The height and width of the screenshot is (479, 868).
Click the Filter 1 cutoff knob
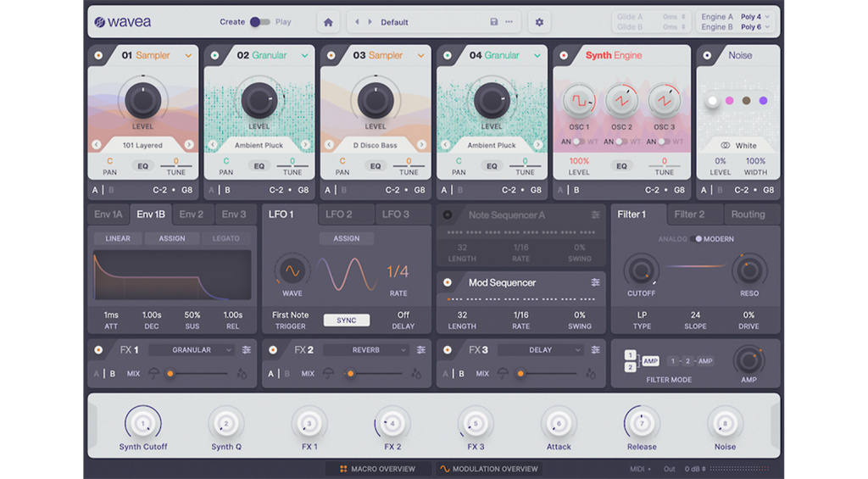tap(641, 271)
